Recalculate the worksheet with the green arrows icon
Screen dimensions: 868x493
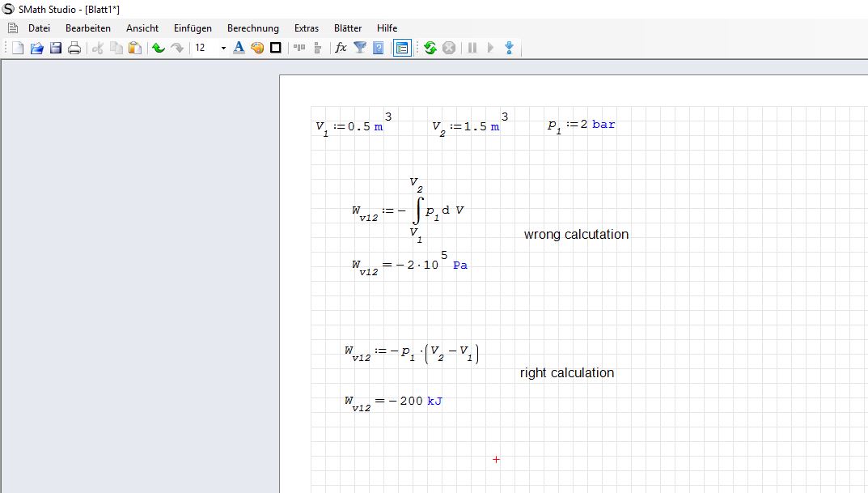pos(430,49)
